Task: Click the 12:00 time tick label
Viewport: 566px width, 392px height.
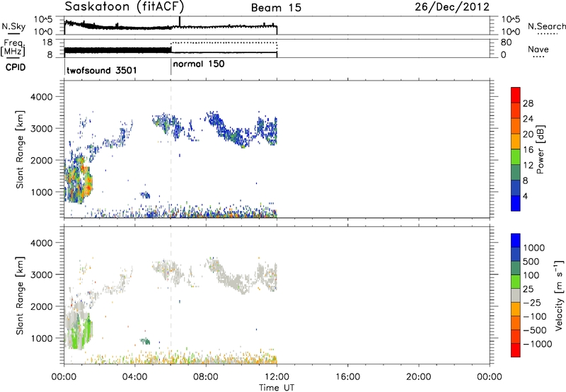Action: 277,377
